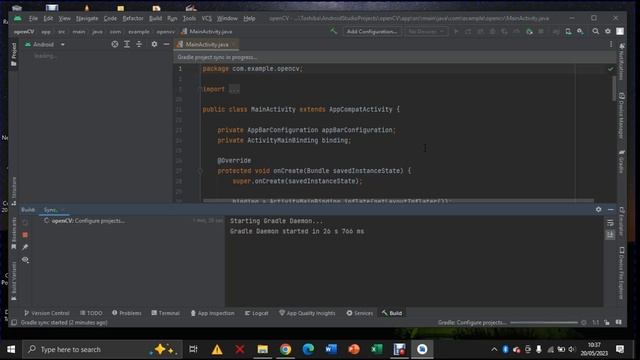This screenshot has width=640, height=360.
Task: Open the Logcat tool window
Action: 256,313
